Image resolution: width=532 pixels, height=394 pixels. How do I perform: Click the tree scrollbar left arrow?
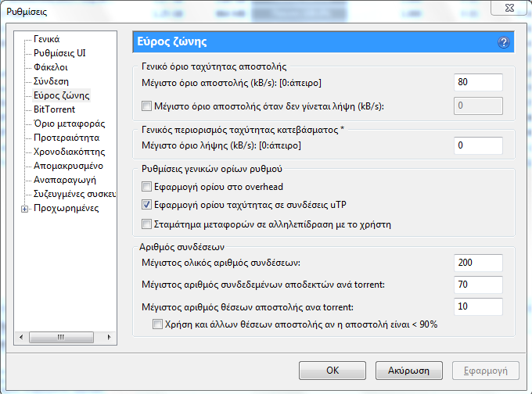tap(21, 337)
